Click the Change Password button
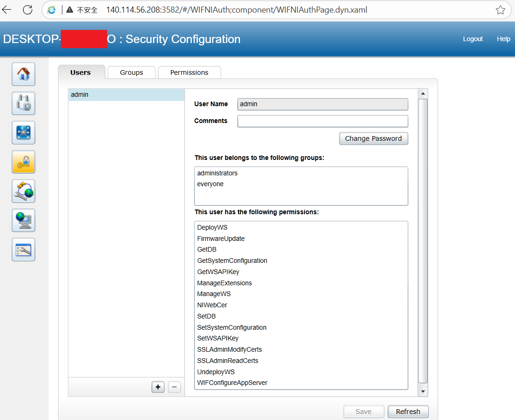This screenshot has width=515, height=420. (373, 138)
